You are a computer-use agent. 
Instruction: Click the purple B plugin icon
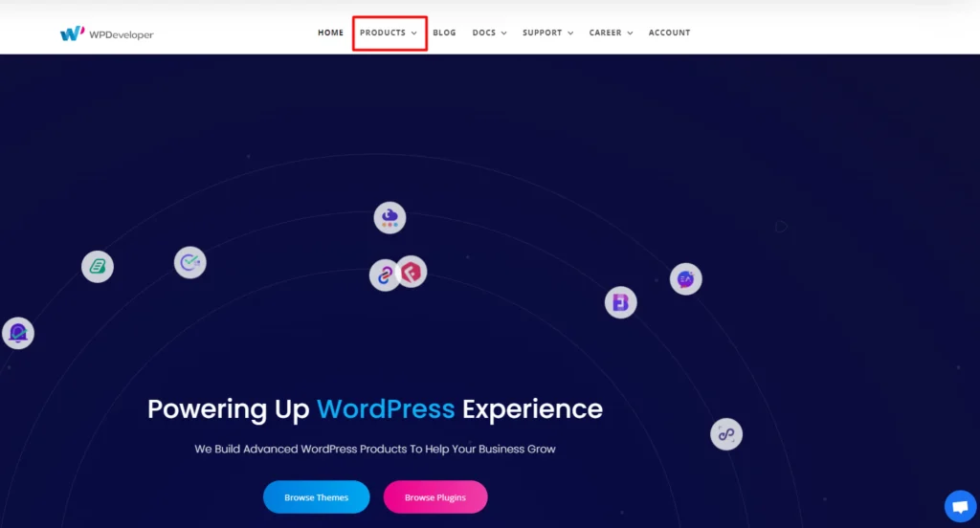(620, 302)
